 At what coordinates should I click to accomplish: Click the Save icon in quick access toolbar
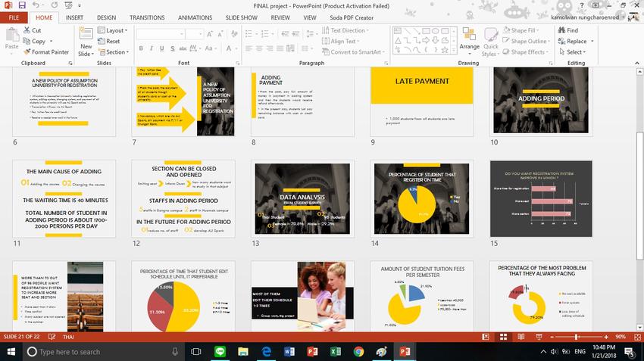coord(22,5)
